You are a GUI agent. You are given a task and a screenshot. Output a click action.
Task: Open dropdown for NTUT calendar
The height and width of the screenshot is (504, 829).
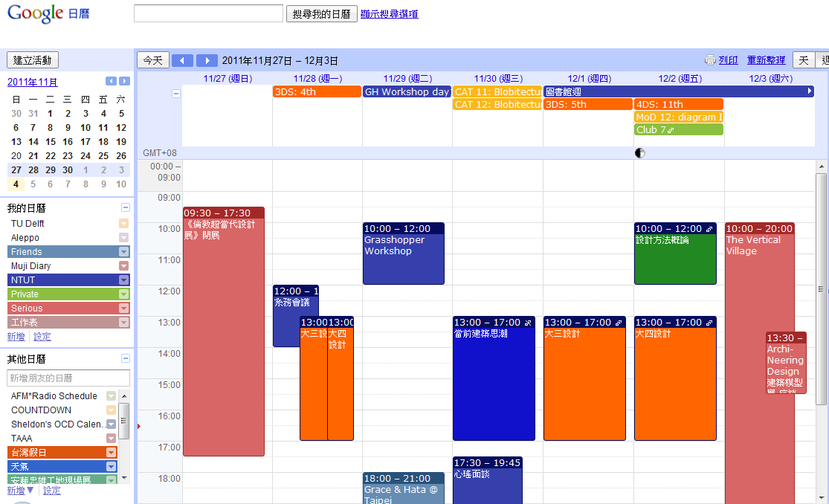click(123, 280)
